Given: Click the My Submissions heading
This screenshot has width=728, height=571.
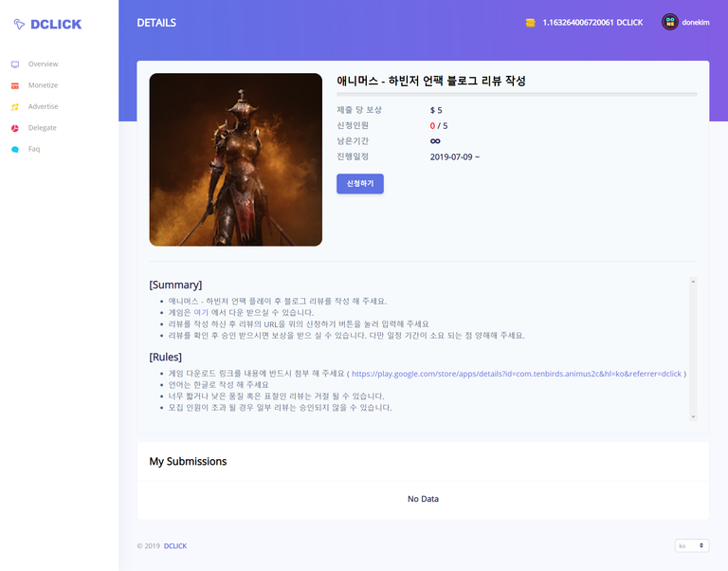Looking at the screenshot, I should [x=188, y=461].
